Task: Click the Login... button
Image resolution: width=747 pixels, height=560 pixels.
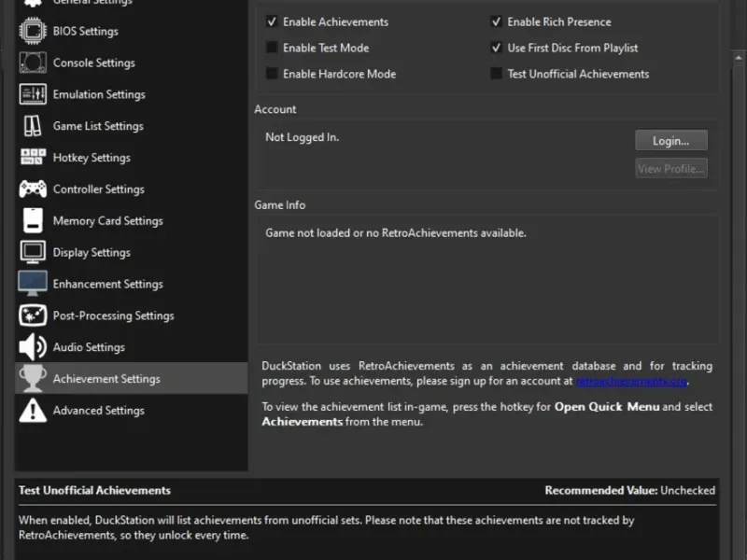Action: 670,141
